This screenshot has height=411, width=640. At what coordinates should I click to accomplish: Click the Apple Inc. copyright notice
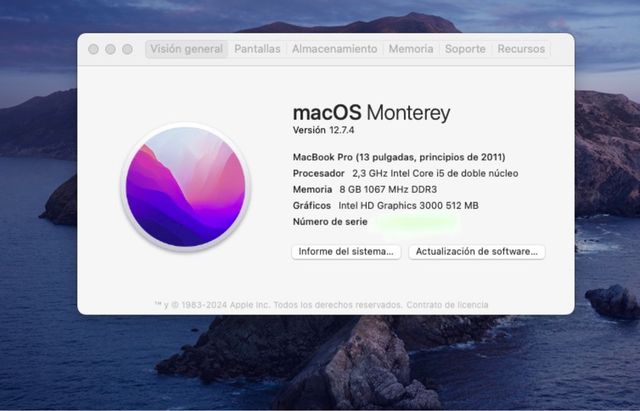[x=278, y=305]
